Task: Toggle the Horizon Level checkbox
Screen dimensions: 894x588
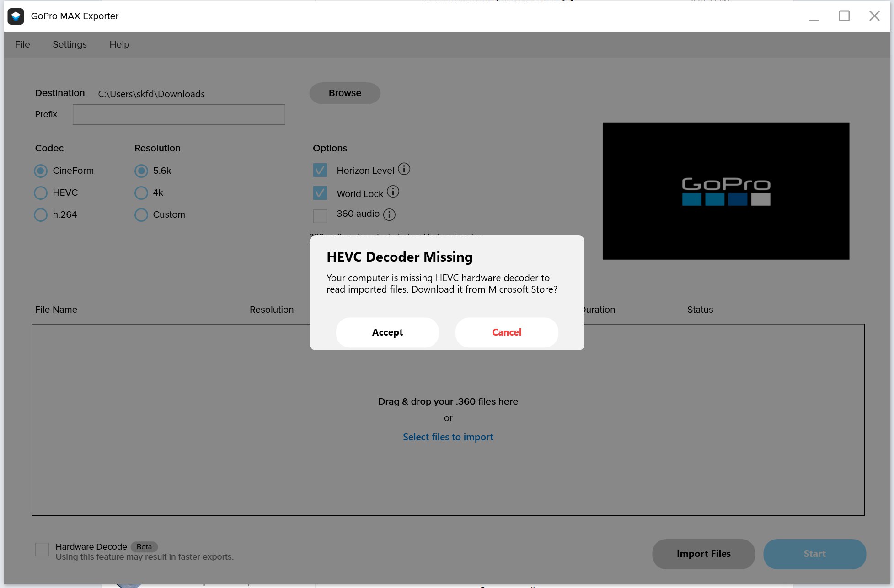Action: 320,171
